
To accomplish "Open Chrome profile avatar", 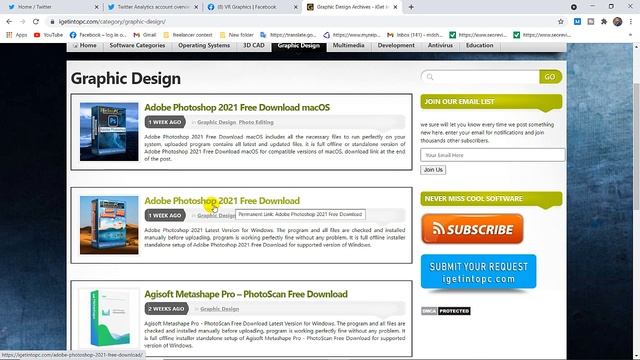I will (x=618, y=22).
